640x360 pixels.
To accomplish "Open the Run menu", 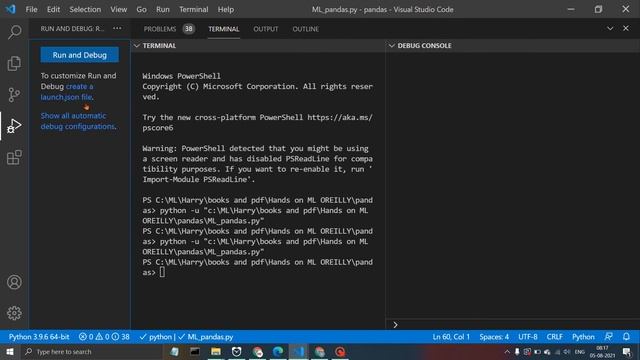I will (162, 9).
